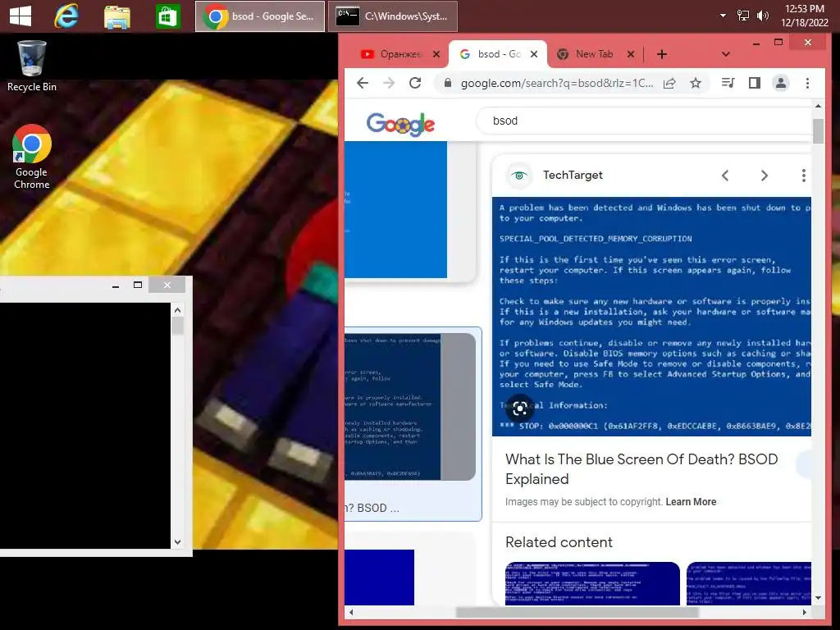Open File Explorer from taskbar
The width and height of the screenshot is (840, 630).
click(116, 16)
